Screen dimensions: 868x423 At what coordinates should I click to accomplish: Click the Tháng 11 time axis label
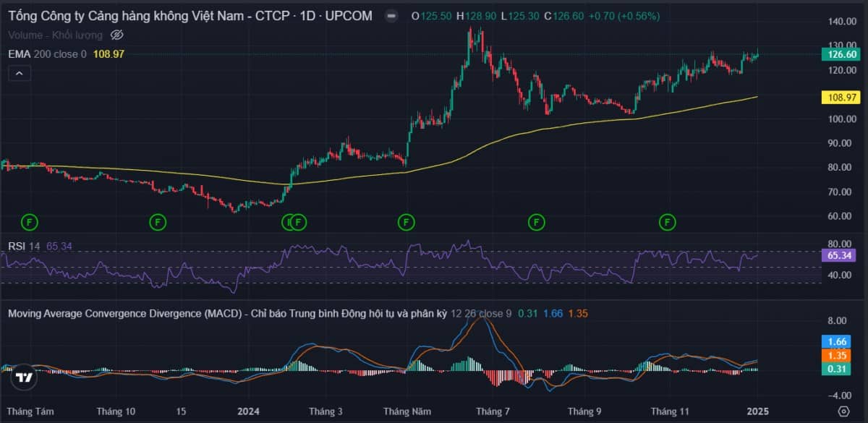[669, 411]
